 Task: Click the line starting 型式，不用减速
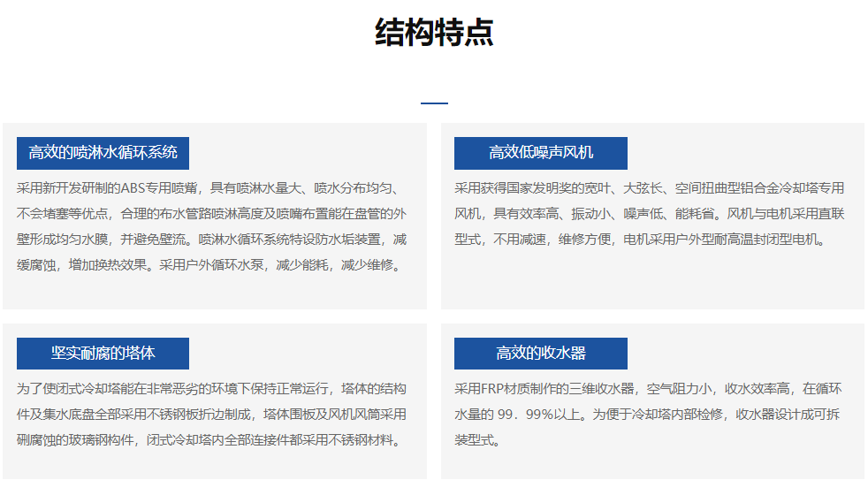(x=640, y=239)
